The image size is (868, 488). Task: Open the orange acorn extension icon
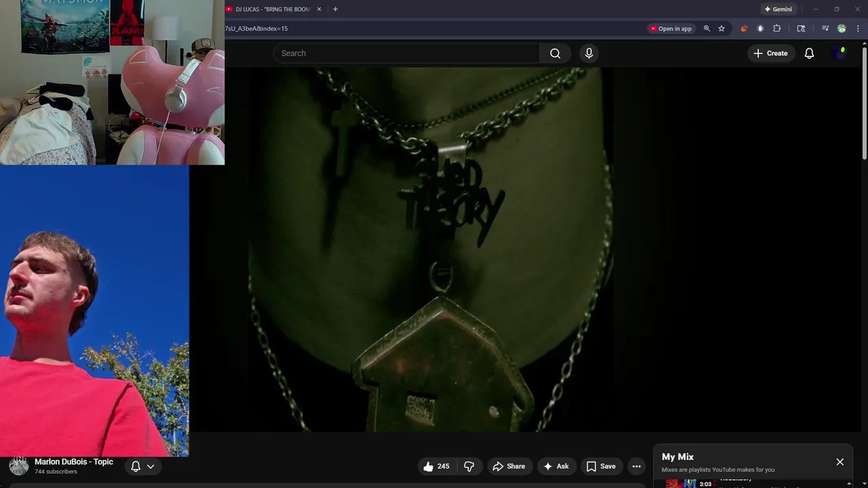pyautogui.click(x=744, y=28)
